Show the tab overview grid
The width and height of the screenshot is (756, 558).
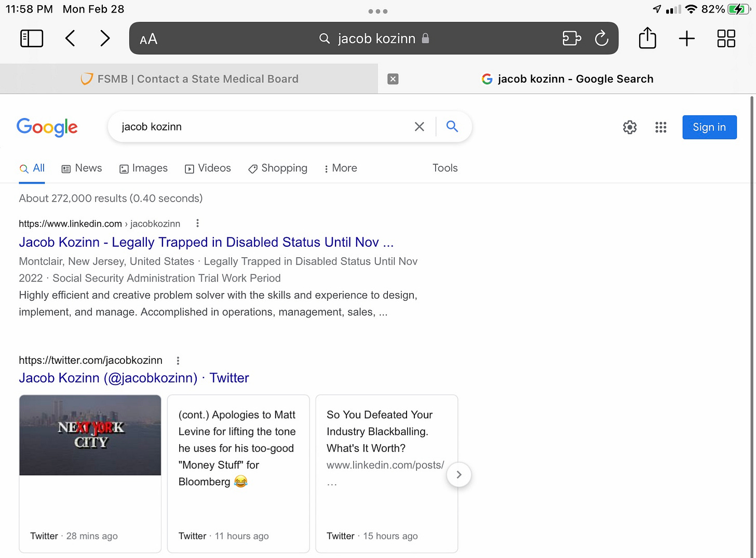click(x=726, y=38)
